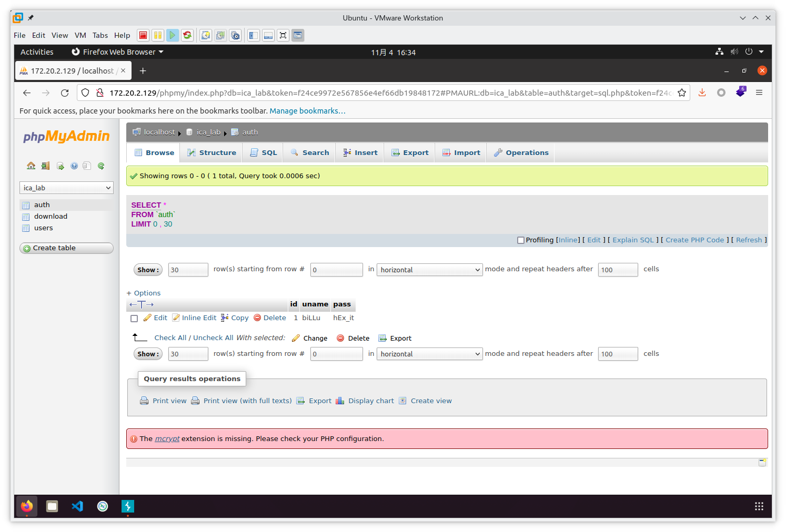
Task: Expand the Options section
Action: tap(144, 293)
